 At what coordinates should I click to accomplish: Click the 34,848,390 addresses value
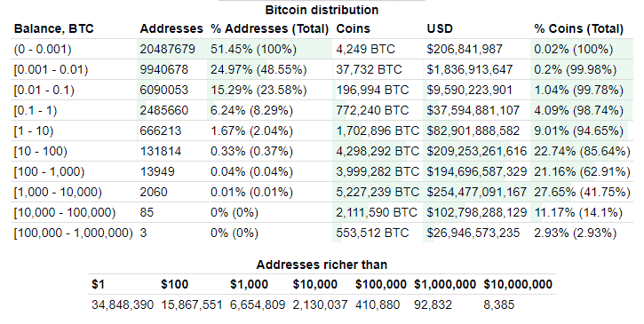coord(123,304)
